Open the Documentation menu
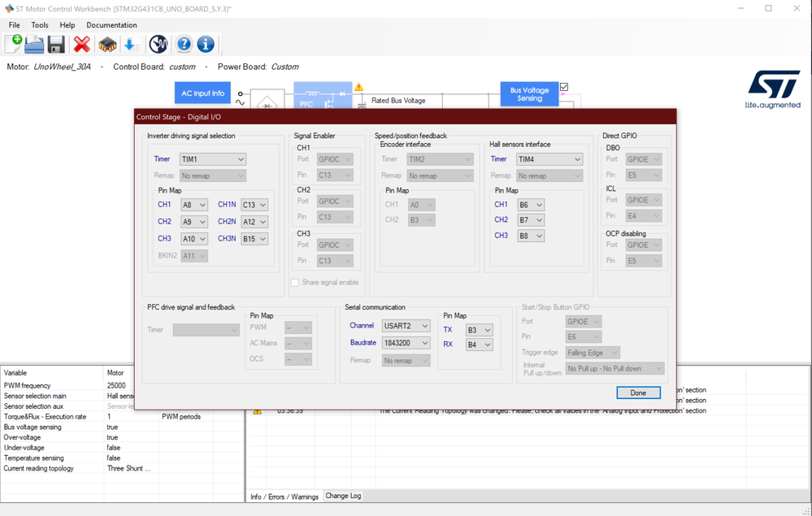 click(111, 25)
